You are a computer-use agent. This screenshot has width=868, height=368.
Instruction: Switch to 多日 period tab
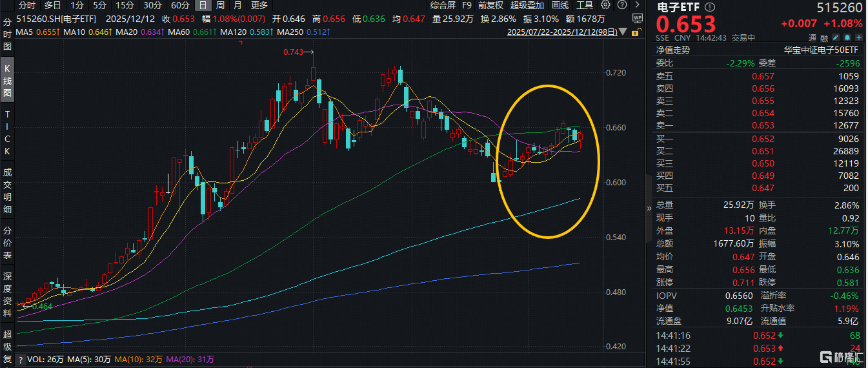[53, 5]
